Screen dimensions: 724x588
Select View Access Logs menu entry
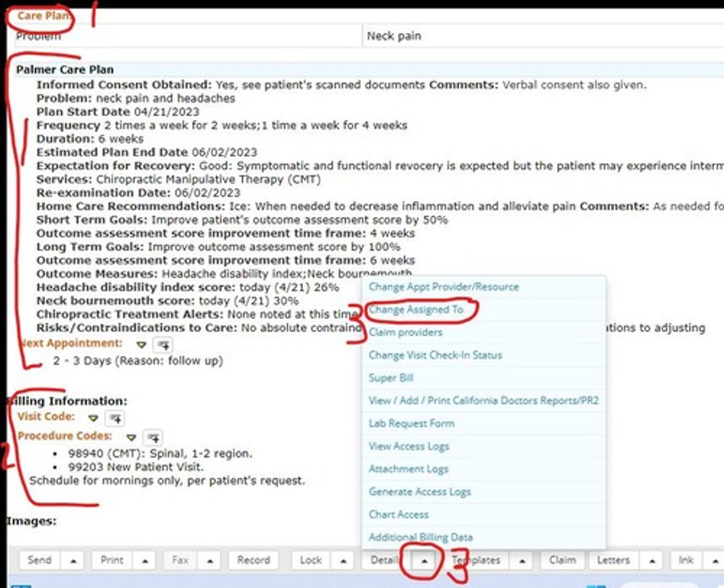pos(409,447)
